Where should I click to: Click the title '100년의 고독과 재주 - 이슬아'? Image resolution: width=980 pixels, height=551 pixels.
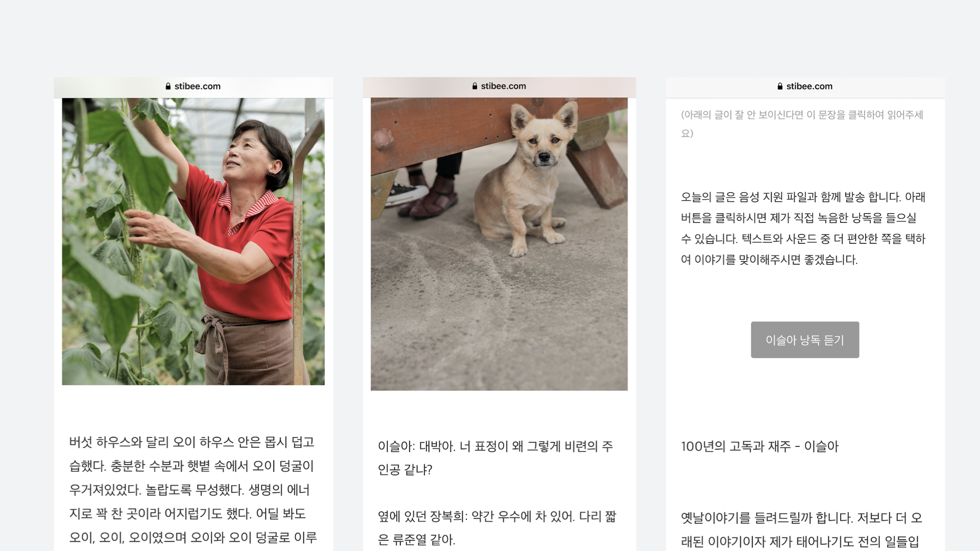pyautogui.click(x=759, y=446)
